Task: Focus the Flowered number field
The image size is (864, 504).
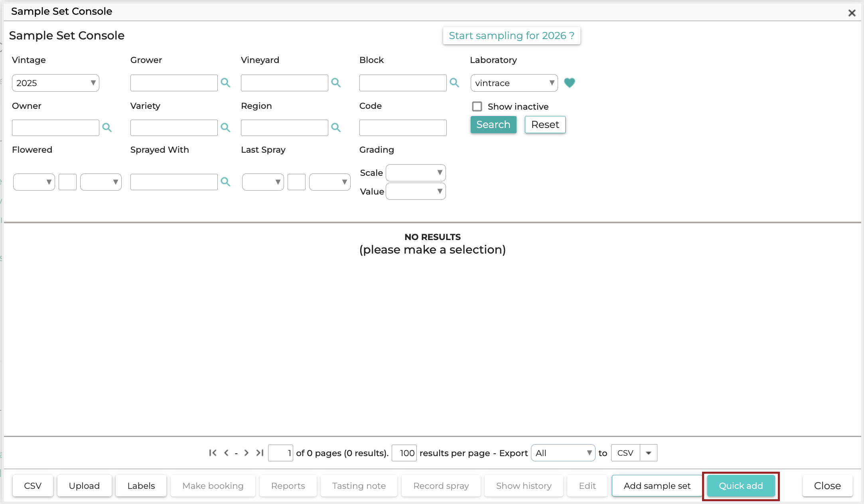Action: [67, 182]
